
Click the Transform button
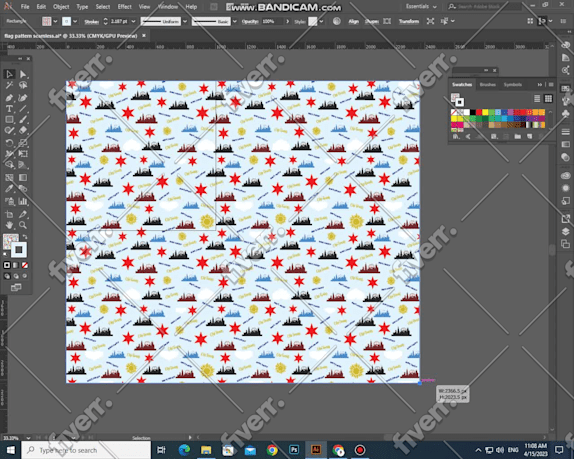coord(409,22)
